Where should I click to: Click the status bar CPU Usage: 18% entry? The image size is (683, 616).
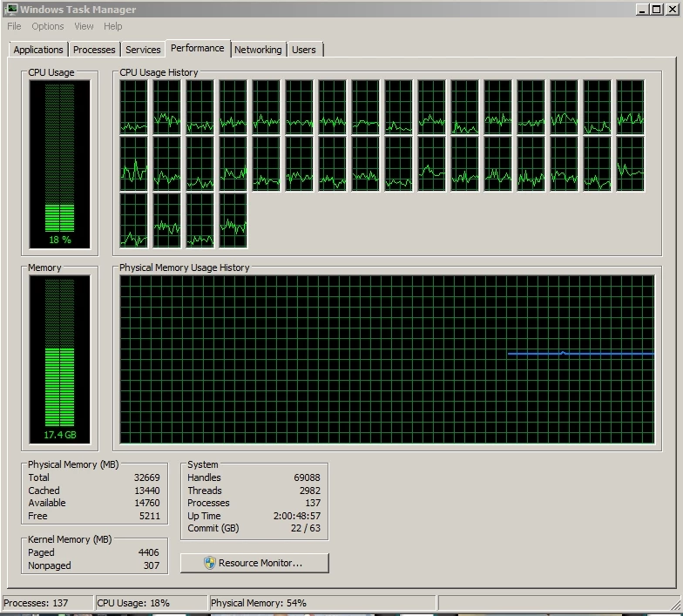pyautogui.click(x=152, y=603)
